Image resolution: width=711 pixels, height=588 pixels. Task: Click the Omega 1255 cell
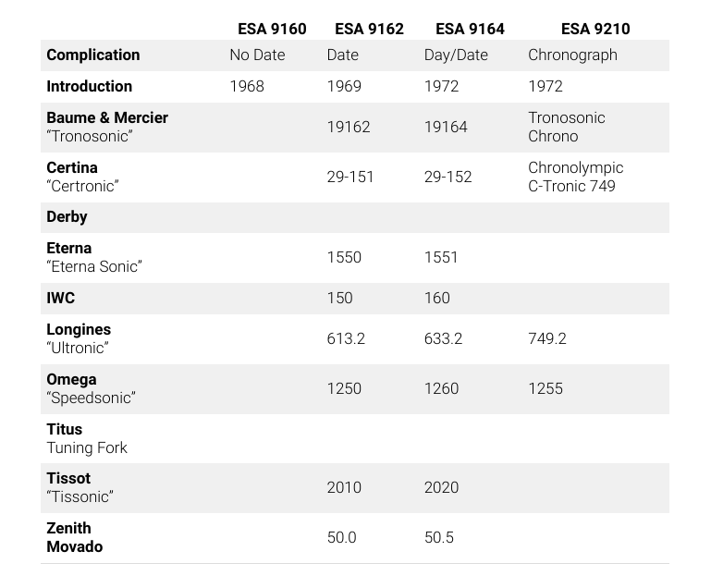coord(546,388)
